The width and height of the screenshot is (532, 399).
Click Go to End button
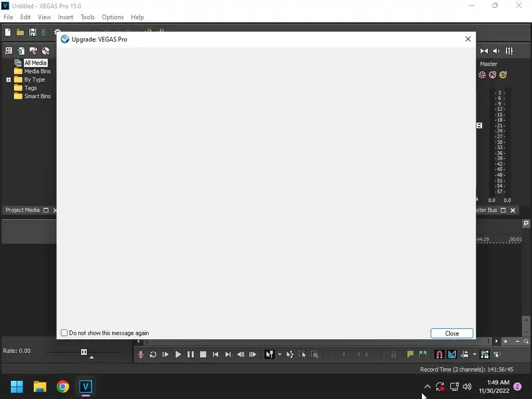[228, 354]
